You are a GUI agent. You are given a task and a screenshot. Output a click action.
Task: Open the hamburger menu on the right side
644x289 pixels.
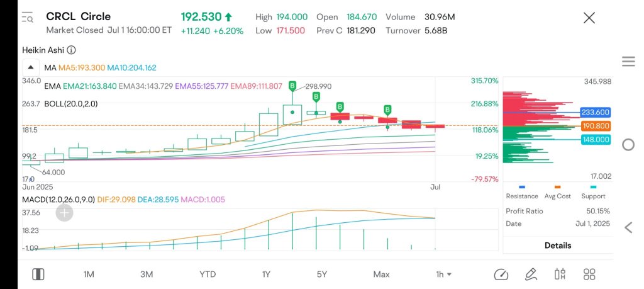[628, 62]
